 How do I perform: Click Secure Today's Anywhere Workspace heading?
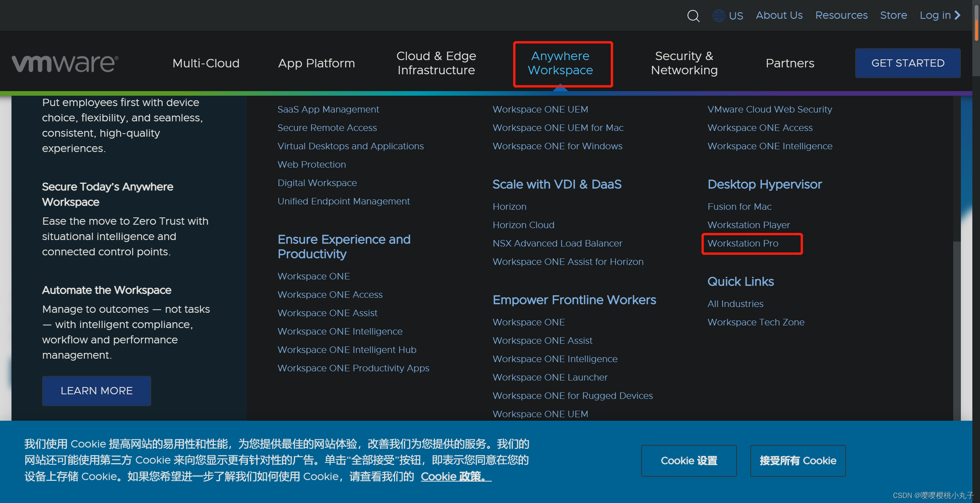pos(108,194)
